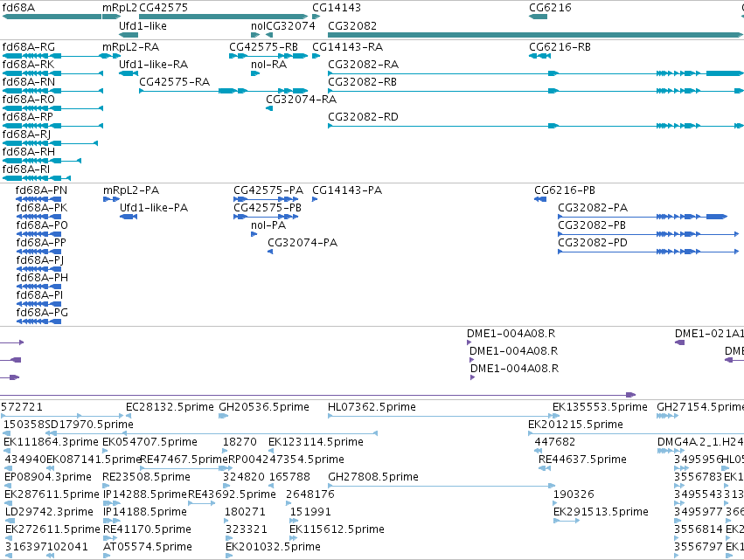This screenshot has height=560, width=744.
Task: Click the topmost DME1-004A08.R feature
Action: point(511,334)
